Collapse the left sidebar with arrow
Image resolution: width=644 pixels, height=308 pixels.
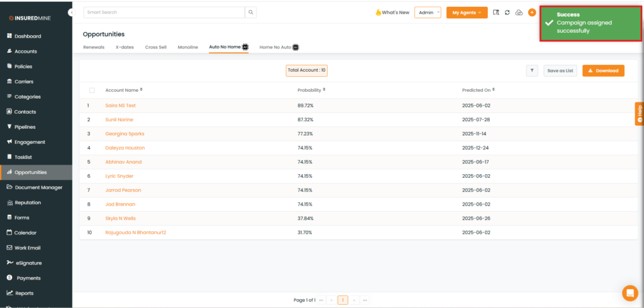point(72,12)
